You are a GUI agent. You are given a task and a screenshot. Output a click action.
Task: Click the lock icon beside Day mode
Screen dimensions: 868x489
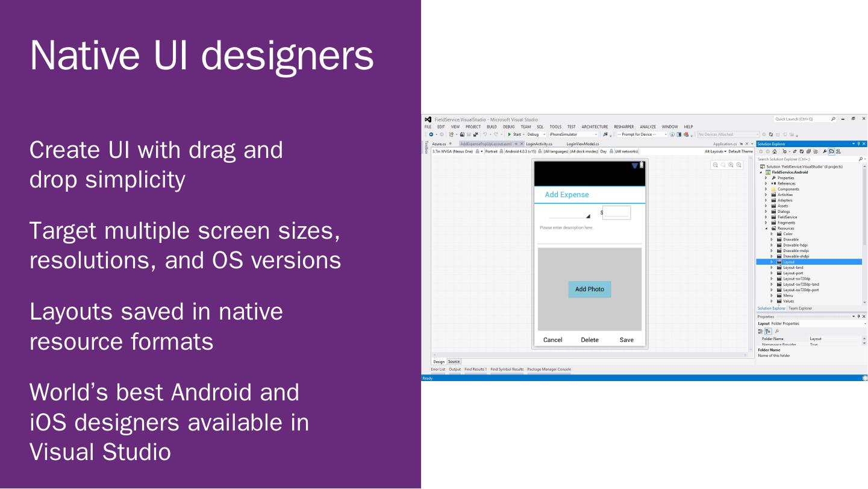[611, 151]
